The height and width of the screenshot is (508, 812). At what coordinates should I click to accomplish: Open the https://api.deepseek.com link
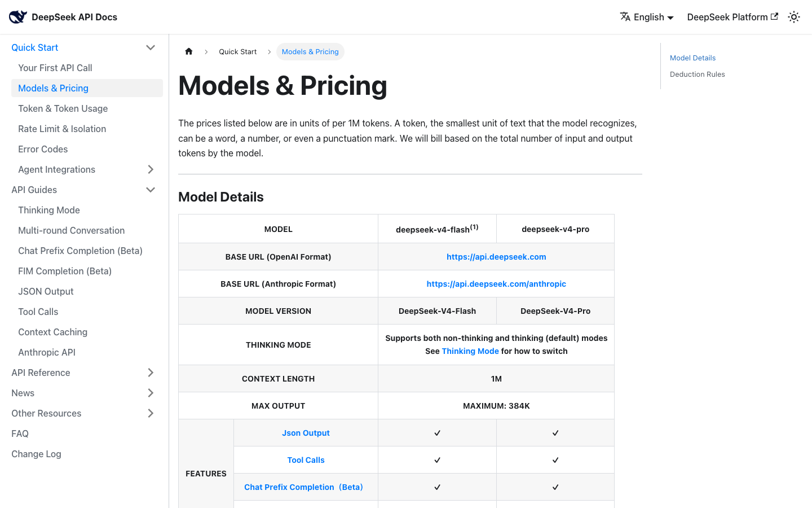pos(496,257)
